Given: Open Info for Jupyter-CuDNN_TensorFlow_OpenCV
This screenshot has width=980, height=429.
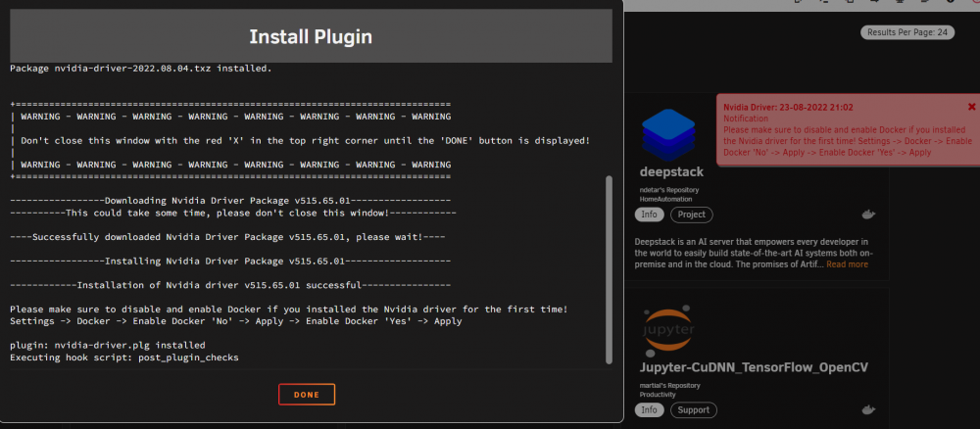Looking at the screenshot, I should coord(650,410).
